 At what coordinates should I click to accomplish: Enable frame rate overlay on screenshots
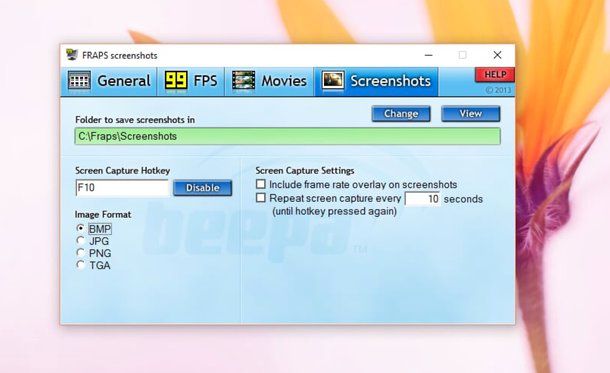coord(261,184)
